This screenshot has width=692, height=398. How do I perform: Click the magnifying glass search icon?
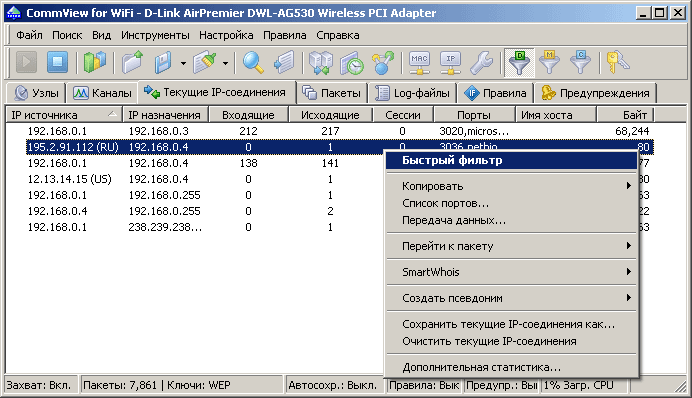click(x=253, y=62)
